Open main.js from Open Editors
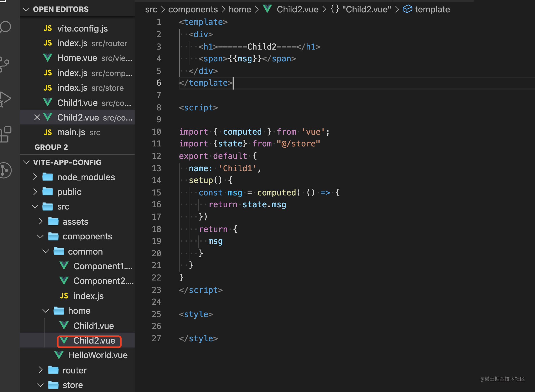The image size is (535, 392). click(x=77, y=132)
